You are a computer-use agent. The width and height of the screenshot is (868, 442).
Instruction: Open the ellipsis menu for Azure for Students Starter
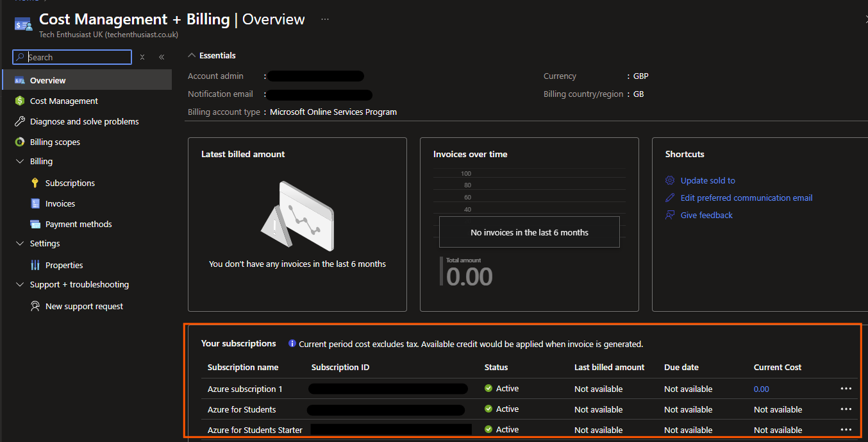coord(846,430)
